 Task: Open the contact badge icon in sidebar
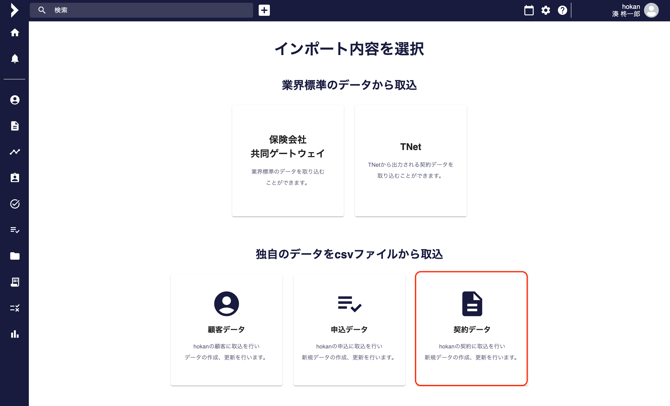[14, 178]
